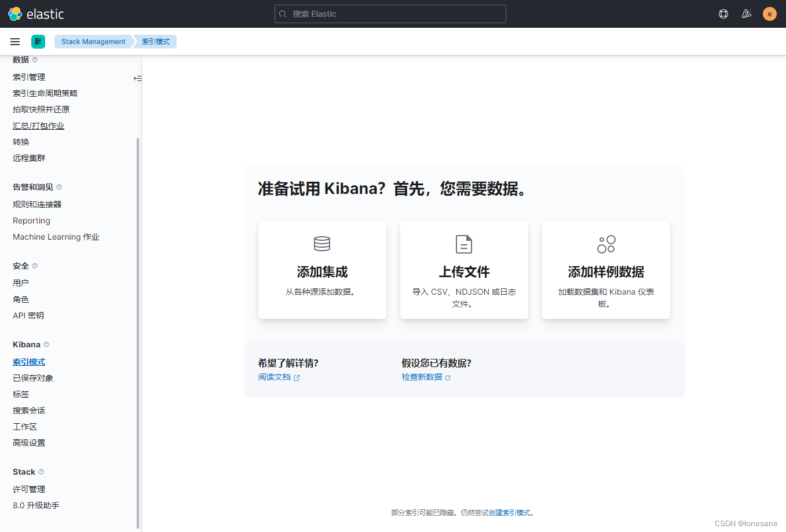Select 索引模式 under Kibana
The image size is (786, 532).
29,362
